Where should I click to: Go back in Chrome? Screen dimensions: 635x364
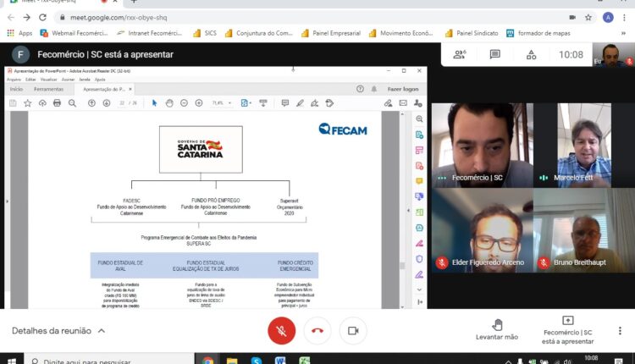pos(11,18)
